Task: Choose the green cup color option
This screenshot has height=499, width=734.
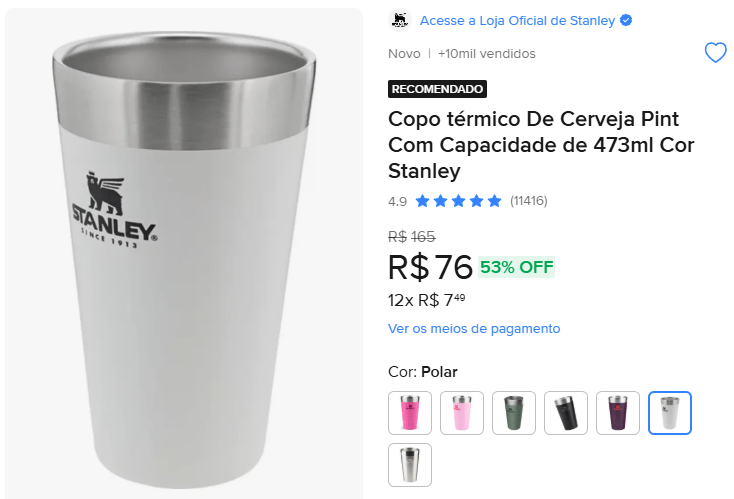Action: coord(514,412)
